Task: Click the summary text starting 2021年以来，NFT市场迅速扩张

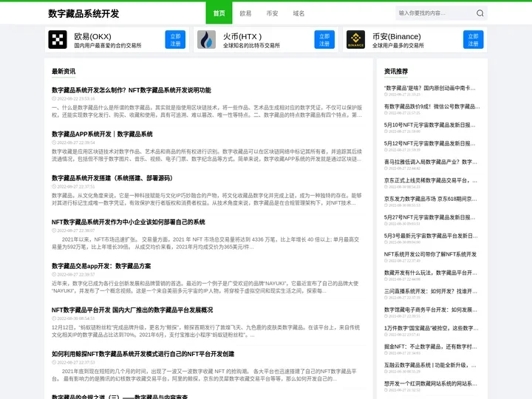Action: (x=205, y=243)
